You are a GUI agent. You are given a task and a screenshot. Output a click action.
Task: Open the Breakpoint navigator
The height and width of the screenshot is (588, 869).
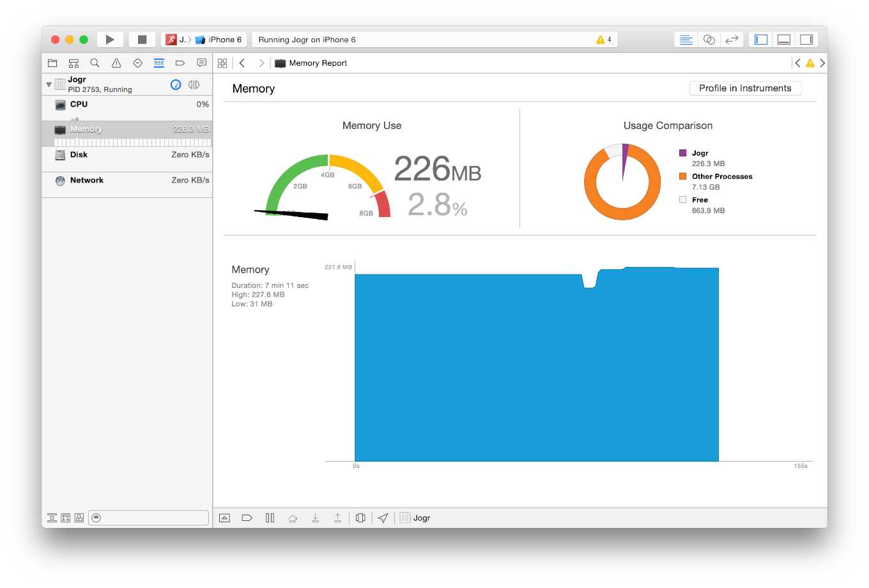(180, 63)
